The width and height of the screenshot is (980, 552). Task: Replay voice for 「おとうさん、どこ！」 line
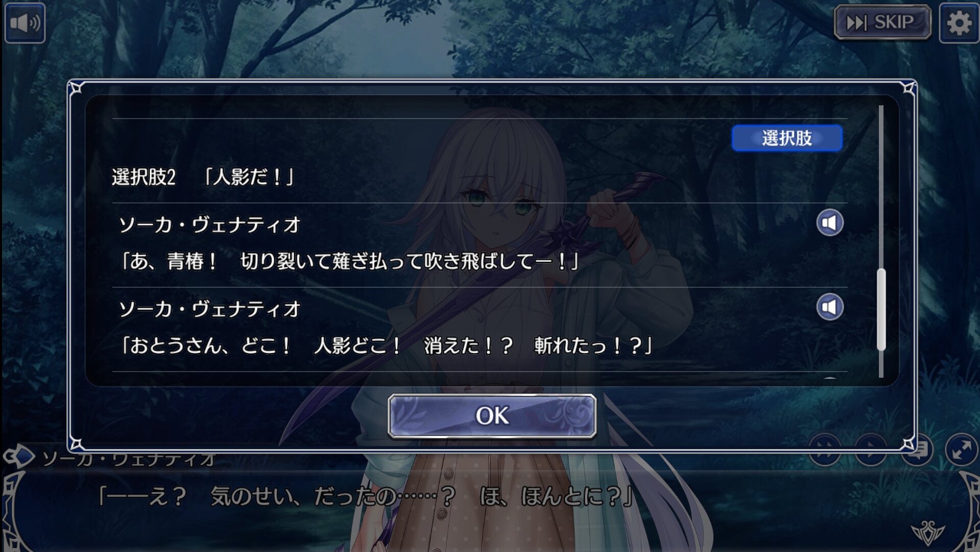coord(829,307)
